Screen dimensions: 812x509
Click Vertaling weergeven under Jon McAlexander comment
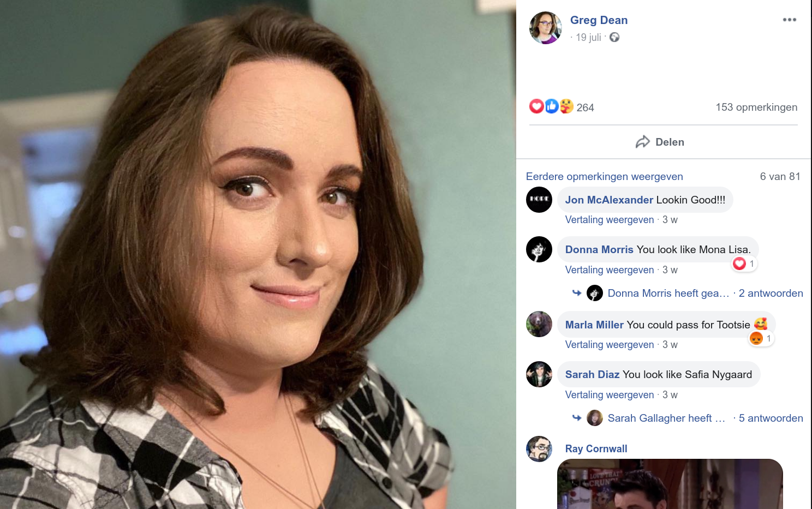tap(609, 220)
